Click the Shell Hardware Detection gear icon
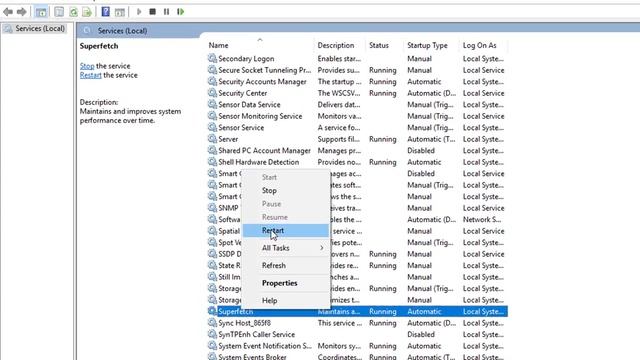640x360 pixels. [x=212, y=162]
